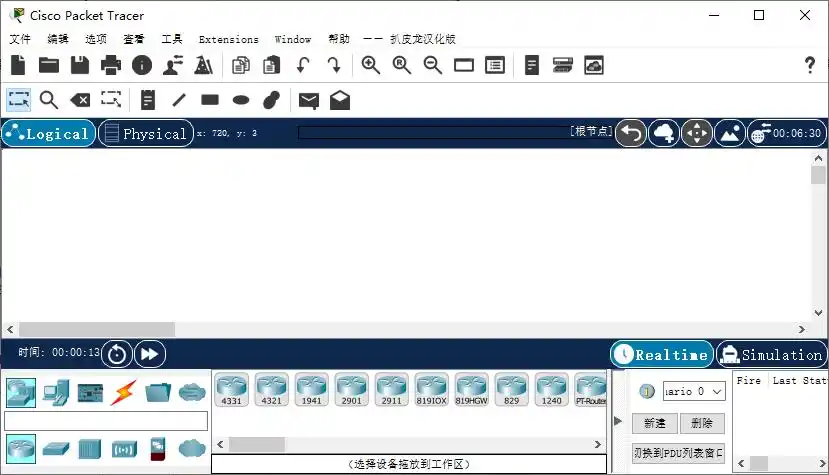Image resolution: width=829 pixels, height=475 pixels.
Task: Switch to Realtime mode
Action: [x=661, y=354]
